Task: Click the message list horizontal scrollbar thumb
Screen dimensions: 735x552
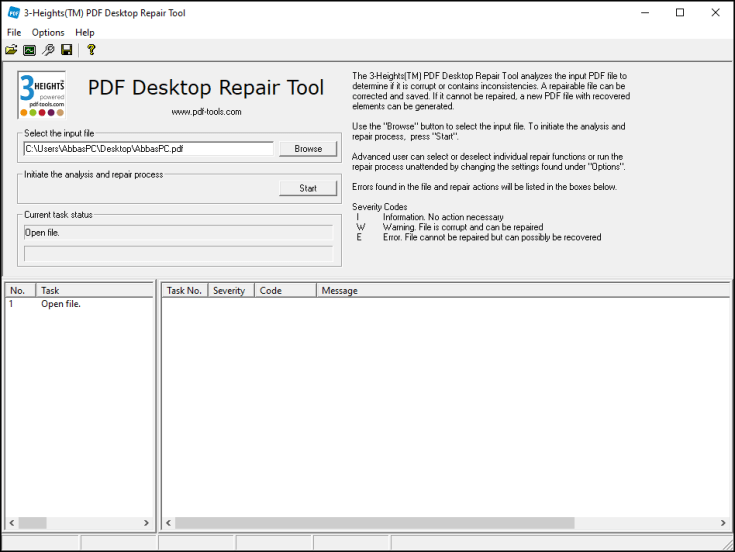Action: [375, 523]
